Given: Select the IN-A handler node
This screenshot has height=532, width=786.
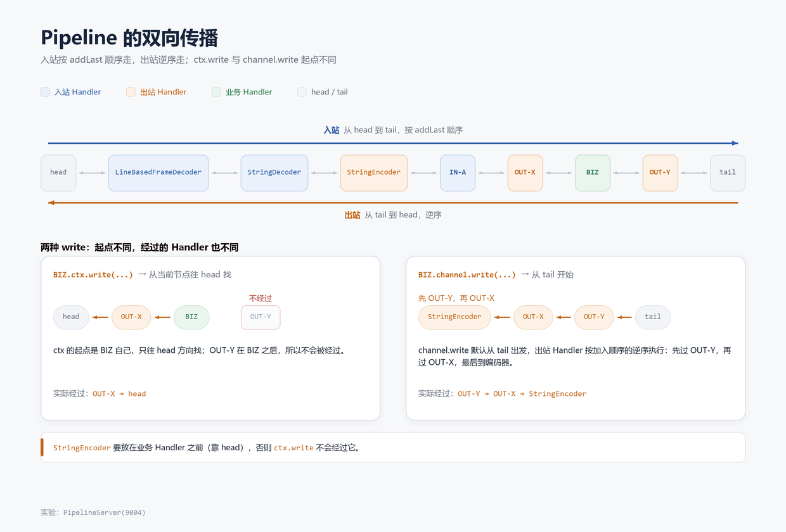Looking at the screenshot, I should 458,173.
